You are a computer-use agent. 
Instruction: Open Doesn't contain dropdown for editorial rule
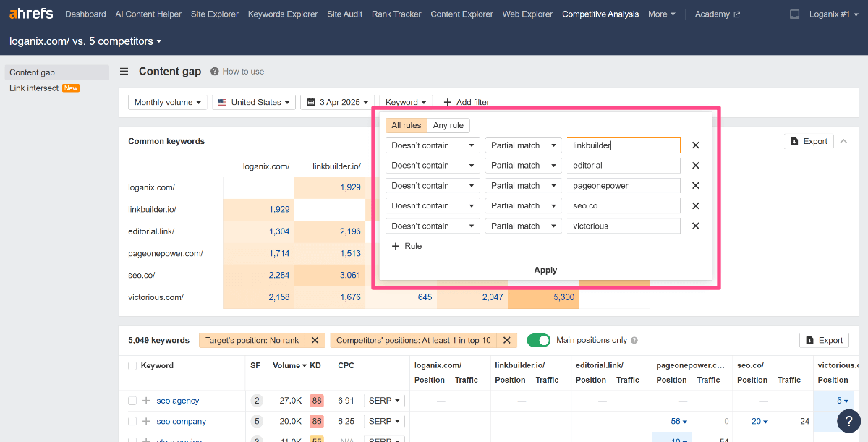(433, 166)
